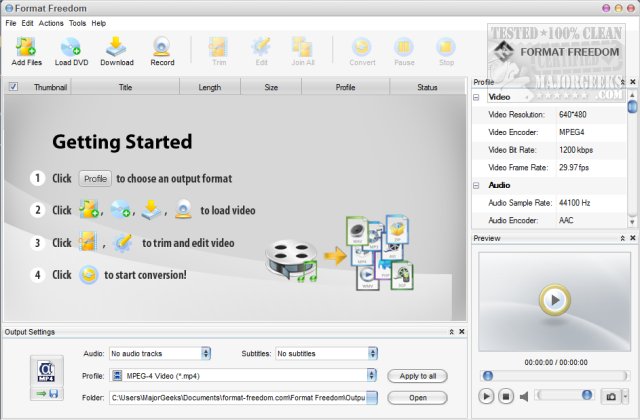Open the Audio tracks dropdown

pos(206,353)
